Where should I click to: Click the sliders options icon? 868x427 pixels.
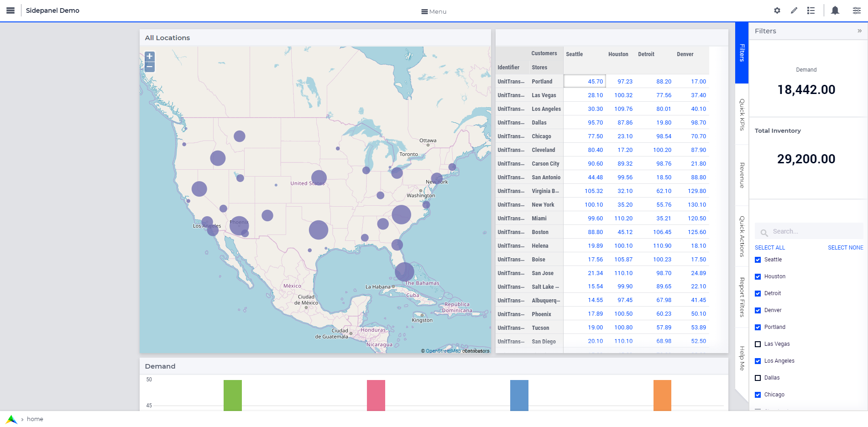tap(857, 10)
